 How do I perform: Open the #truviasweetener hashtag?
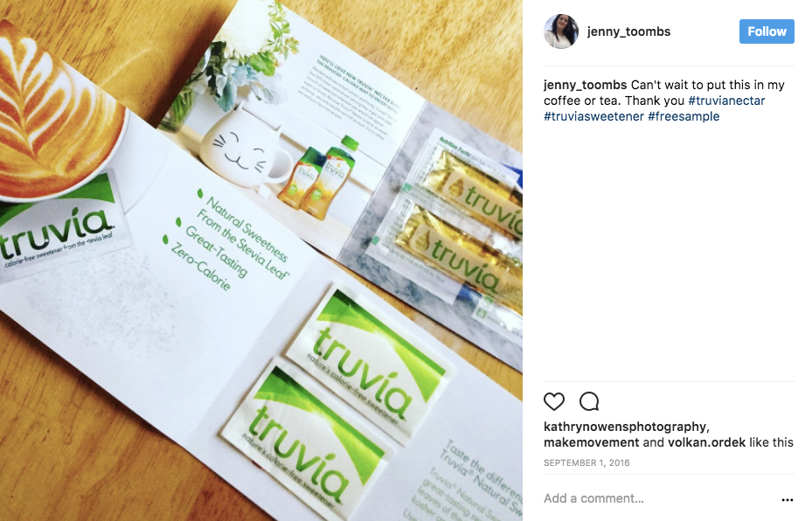coord(594,116)
